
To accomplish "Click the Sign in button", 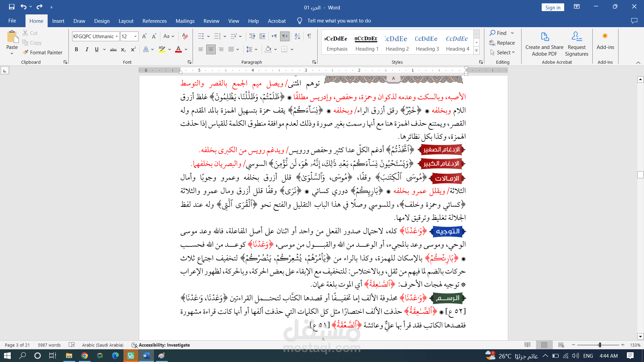I will [552, 7].
